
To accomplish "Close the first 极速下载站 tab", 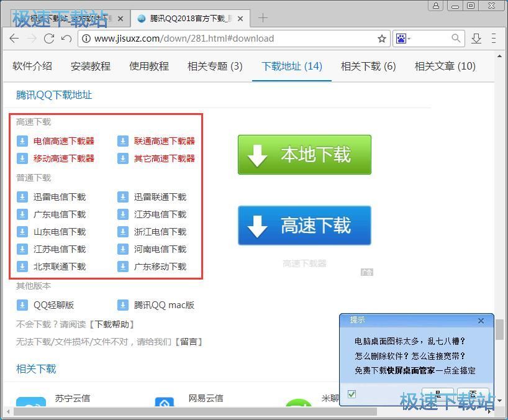I will click(120, 19).
